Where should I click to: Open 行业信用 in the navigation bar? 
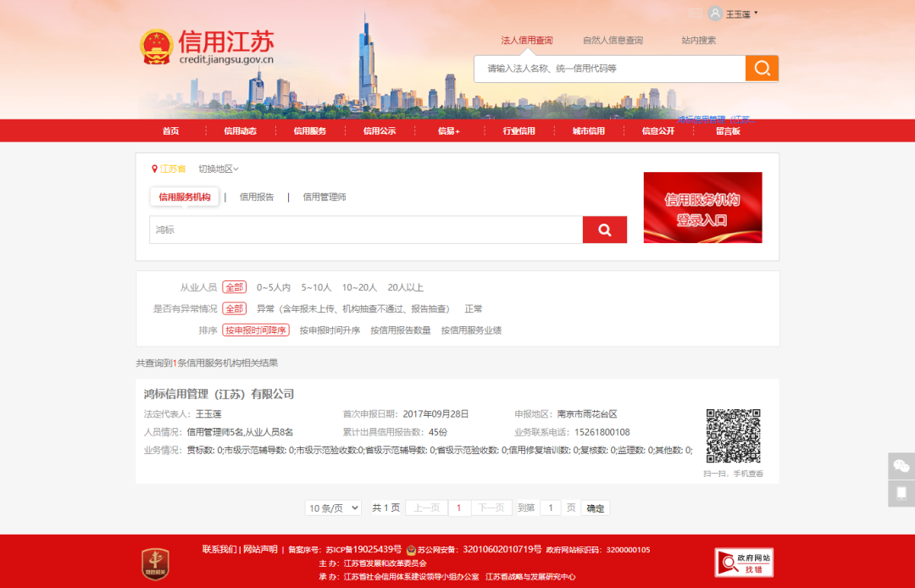[x=518, y=131]
